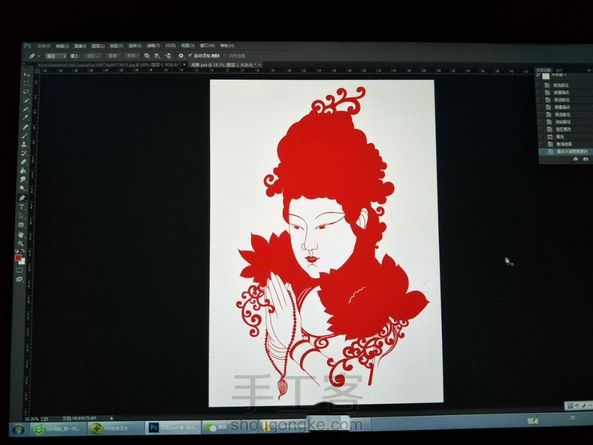Open the 滤镜 (Filter) menu
Image resolution: width=593 pixels, height=445 pixels.
pos(153,46)
